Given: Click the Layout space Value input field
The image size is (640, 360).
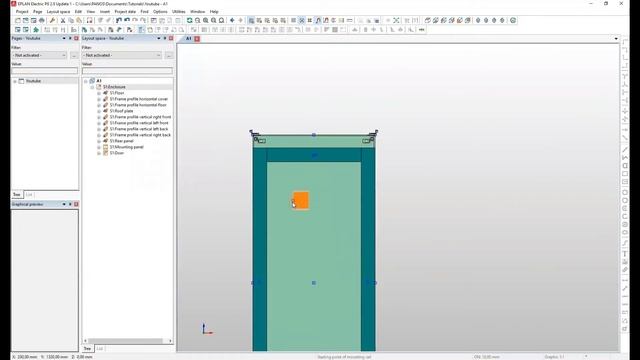Looking at the screenshot, I should tap(127, 71).
